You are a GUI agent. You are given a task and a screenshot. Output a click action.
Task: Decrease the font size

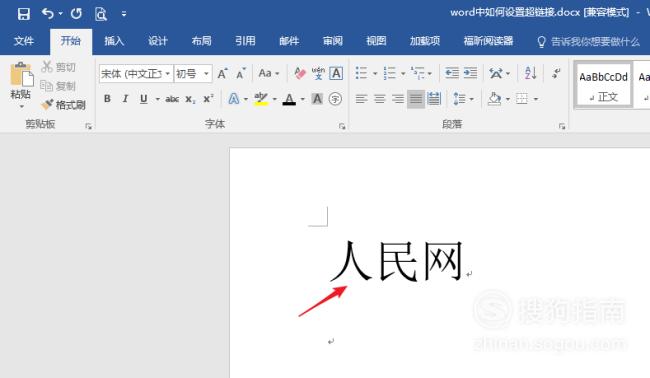tap(241, 74)
